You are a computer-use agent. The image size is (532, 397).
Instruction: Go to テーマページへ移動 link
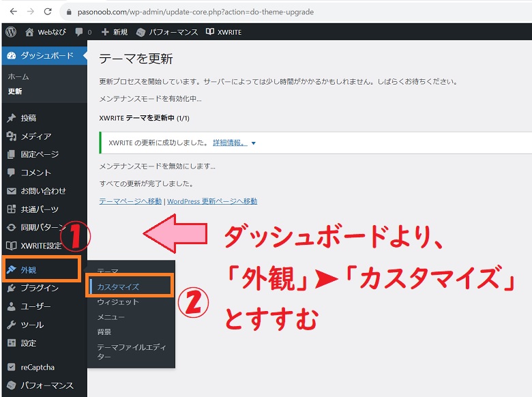click(130, 201)
